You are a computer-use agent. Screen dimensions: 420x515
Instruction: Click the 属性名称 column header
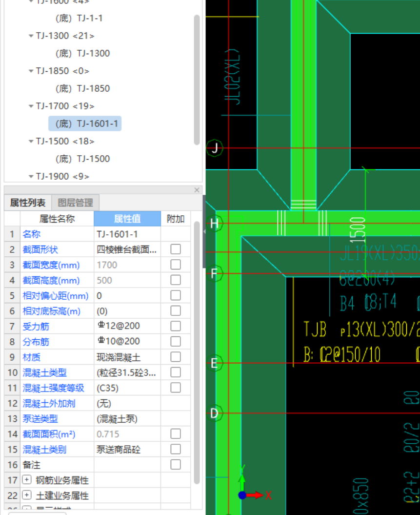coord(57,219)
